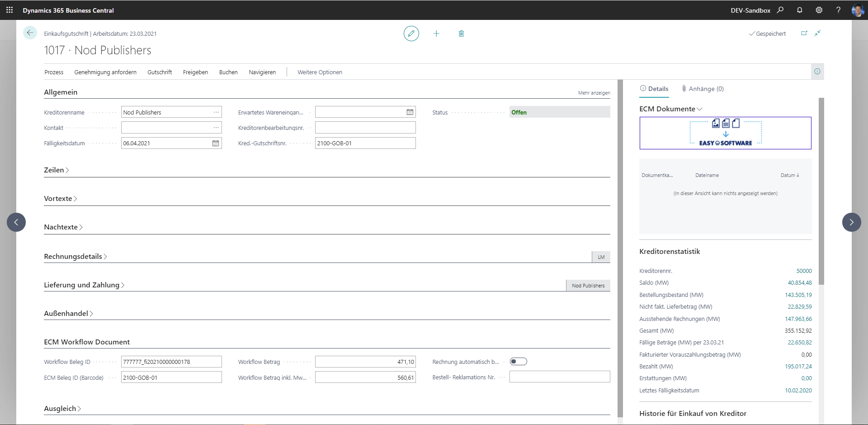Screen dimensions: 868x425
Task: Click the EASY Software document drop zone
Action: point(725,133)
